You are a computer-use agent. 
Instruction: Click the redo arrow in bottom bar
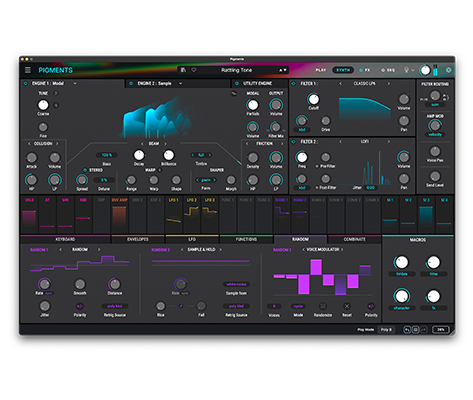423,330
